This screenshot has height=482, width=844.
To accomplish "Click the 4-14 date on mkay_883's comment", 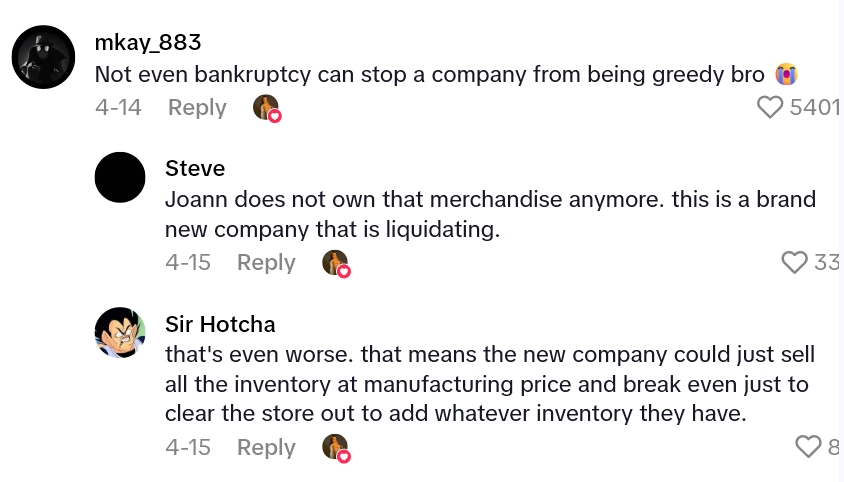I will pos(118,107).
